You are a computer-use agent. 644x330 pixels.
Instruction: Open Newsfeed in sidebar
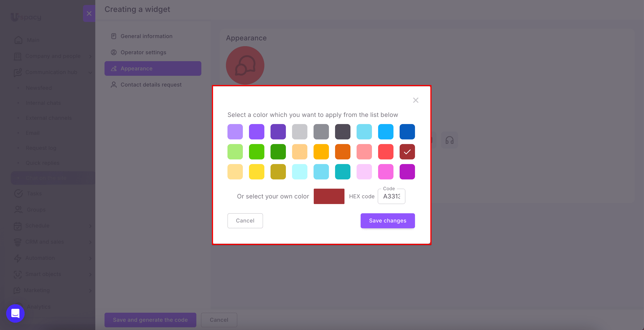coord(39,88)
